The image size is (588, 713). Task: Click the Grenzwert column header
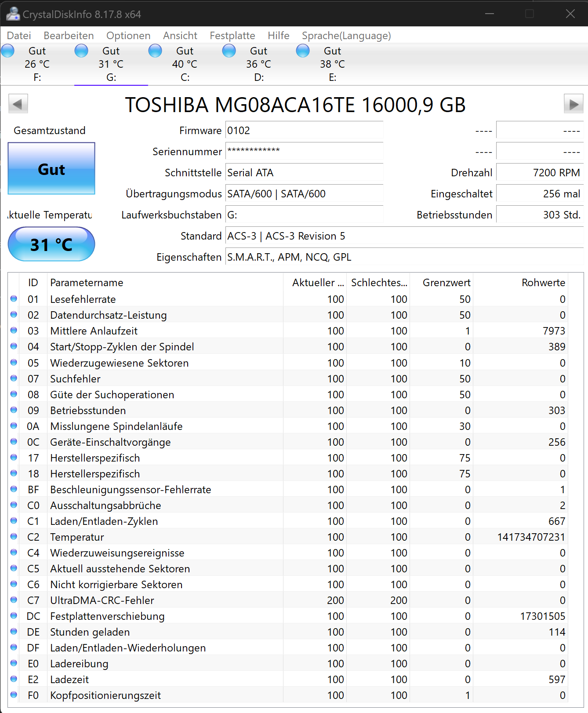point(441,283)
